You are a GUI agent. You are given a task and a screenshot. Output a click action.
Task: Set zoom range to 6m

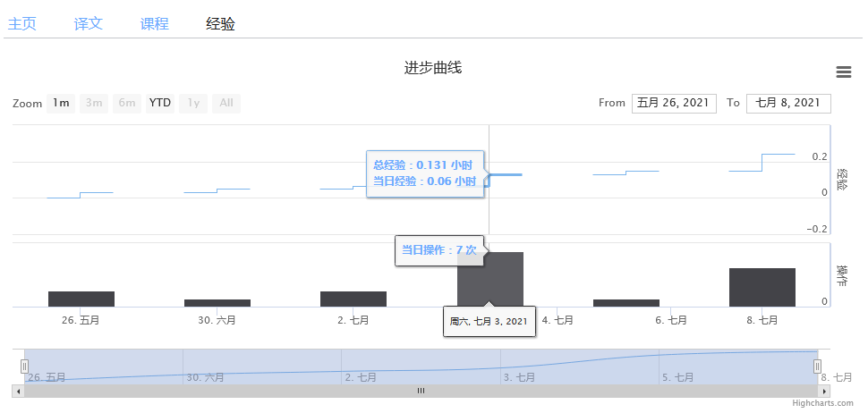[127, 104]
